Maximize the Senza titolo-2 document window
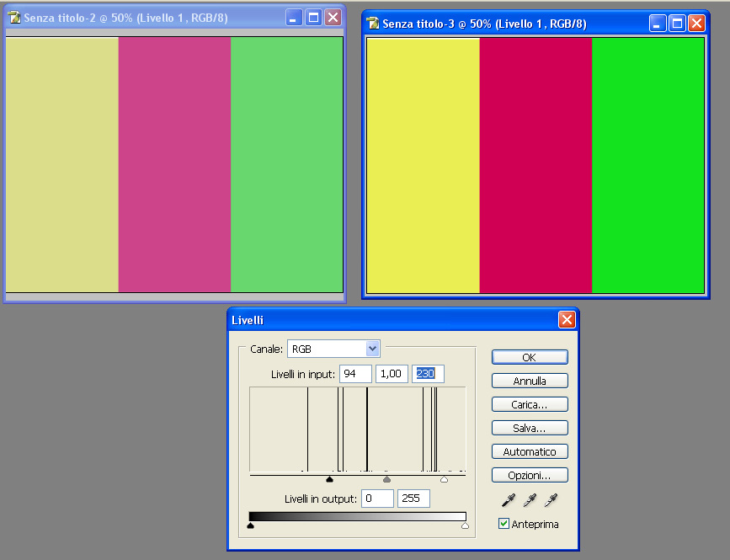The image size is (730, 560). click(x=313, y=17)
